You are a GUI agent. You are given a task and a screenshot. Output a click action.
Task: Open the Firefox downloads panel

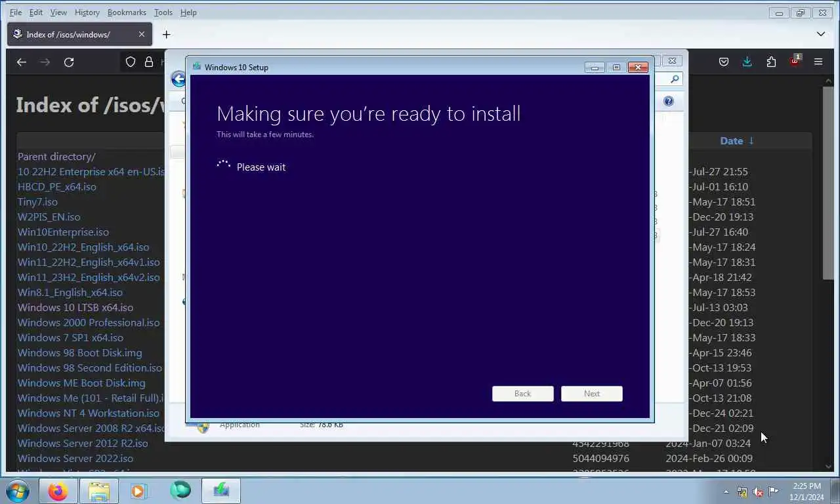(x=747, y=62)
